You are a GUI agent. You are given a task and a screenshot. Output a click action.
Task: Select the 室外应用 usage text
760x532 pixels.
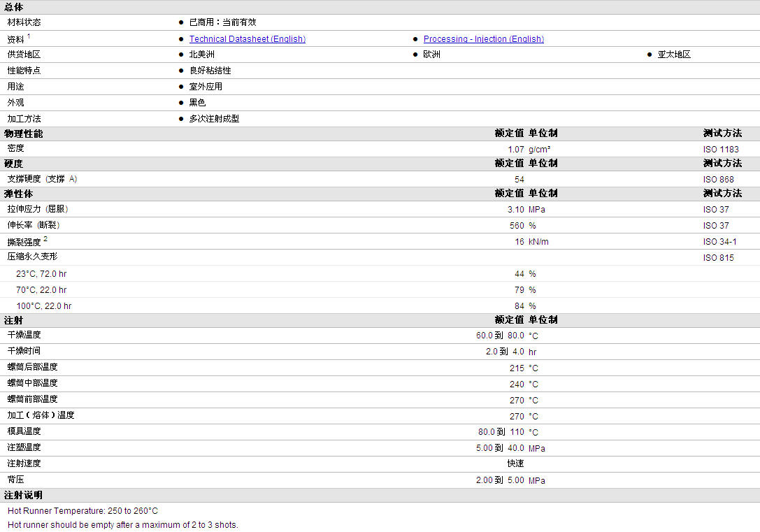point(206,86)
